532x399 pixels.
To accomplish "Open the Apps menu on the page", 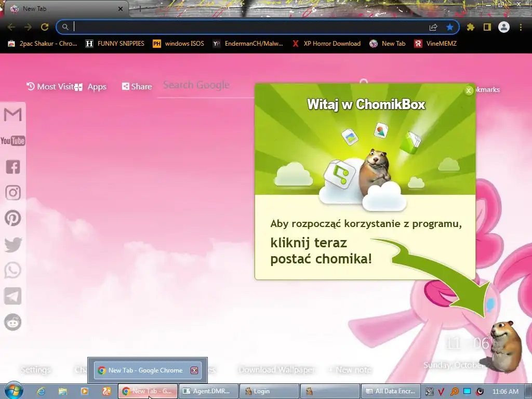I will [91, 87].
